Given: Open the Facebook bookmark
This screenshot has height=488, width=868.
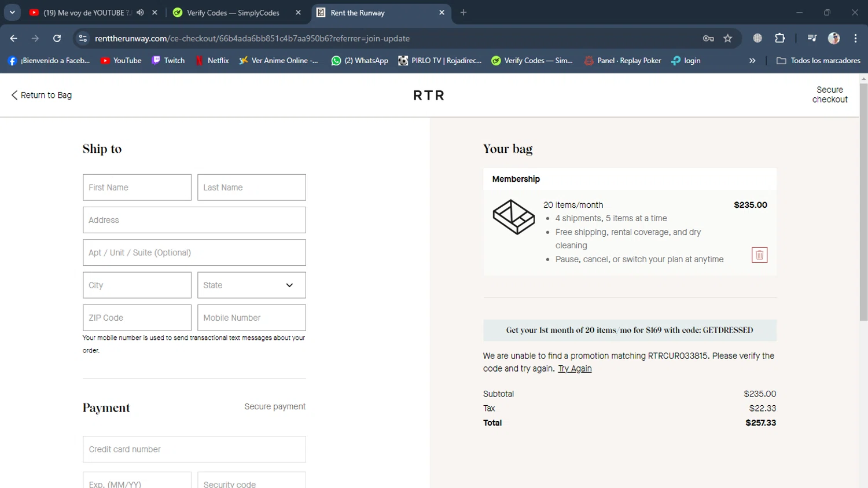Looking at the screenshot, I should [x=49, y=60].
